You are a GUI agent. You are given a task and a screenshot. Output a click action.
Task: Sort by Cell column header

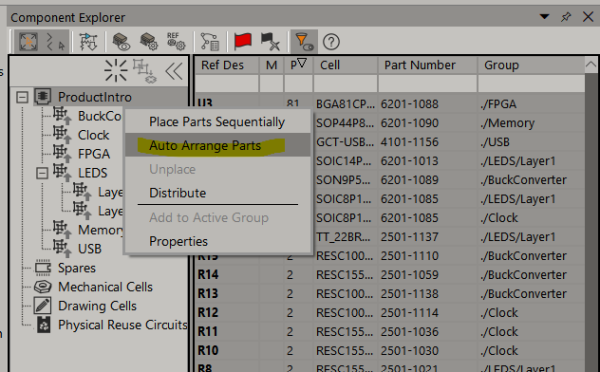[x=346, y=65]
